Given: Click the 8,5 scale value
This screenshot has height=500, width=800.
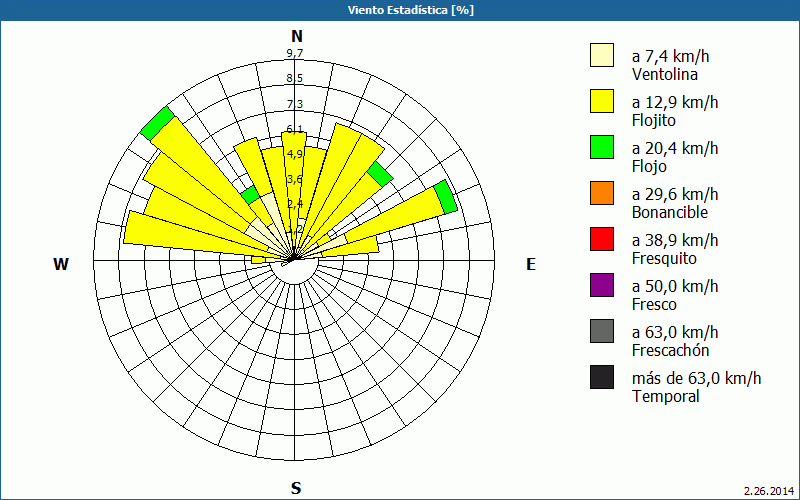Looking at the screenshot, I should (x=295, y=79).
